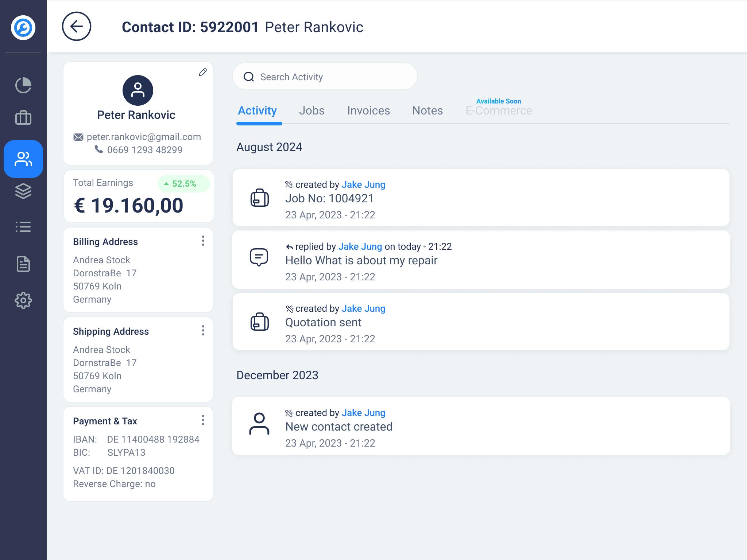The image size is (747, 560).
Task: Select the list view icon in sidebar
Action: pos(23,227)
